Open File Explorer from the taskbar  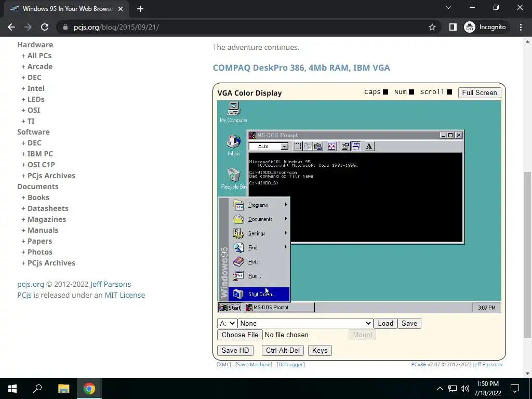point(63,389)
